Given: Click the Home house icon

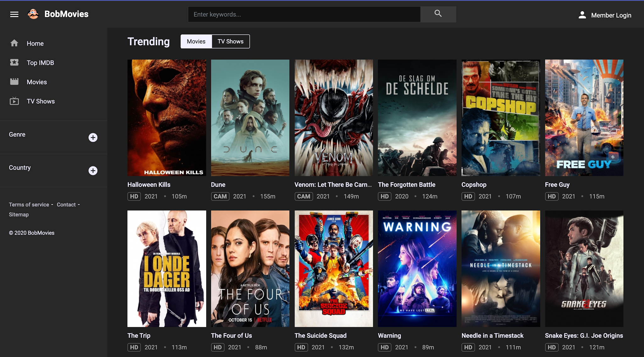Looking at the screenshot, I should [x=14, y=43].
